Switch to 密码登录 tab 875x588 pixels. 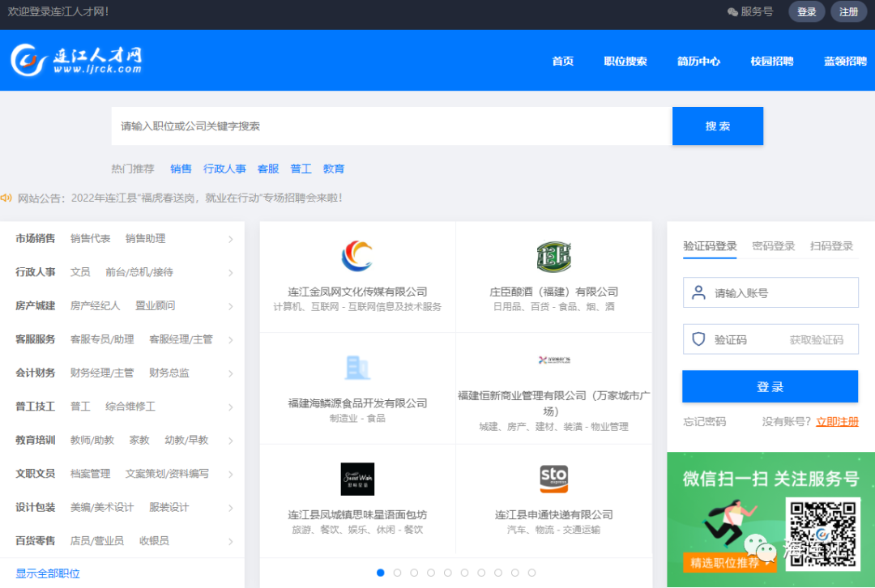tap(774, 246)
